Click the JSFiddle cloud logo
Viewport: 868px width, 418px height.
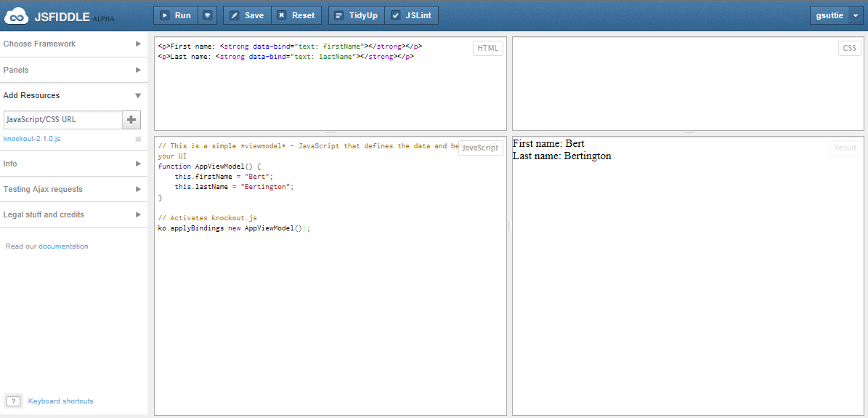pyautogui.click(x=15, y=15)
